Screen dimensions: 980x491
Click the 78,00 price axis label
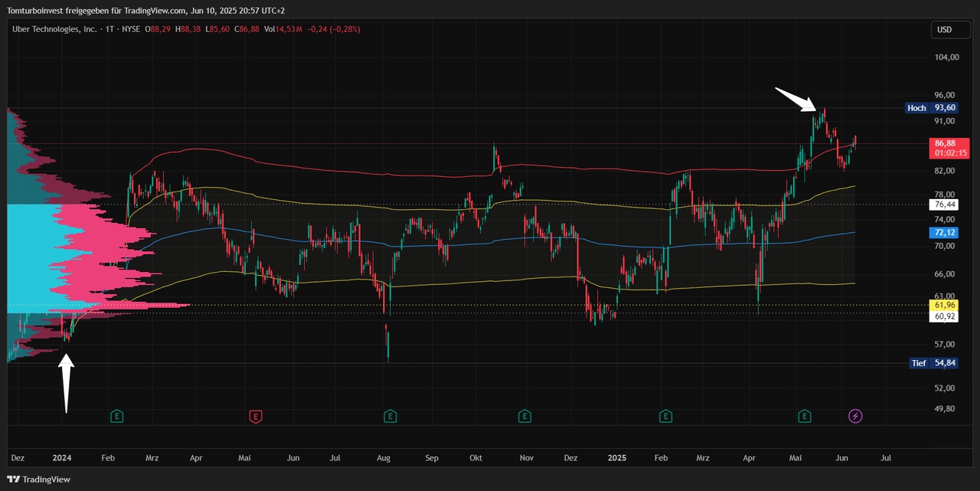coord(944,195)
